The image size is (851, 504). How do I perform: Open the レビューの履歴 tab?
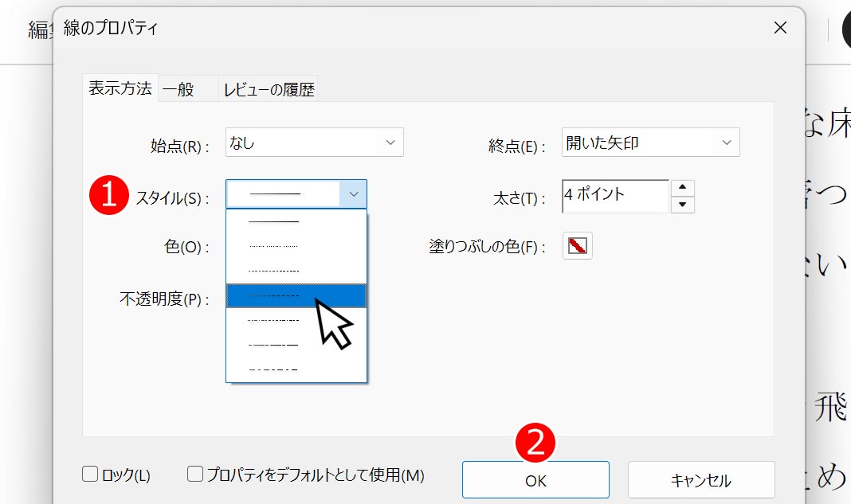268,89
